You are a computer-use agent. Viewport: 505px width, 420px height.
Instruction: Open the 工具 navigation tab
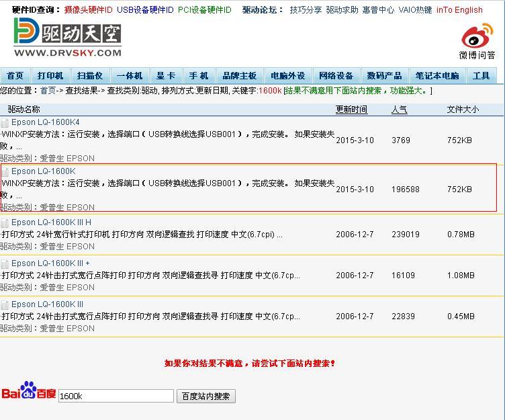(481, 76)
